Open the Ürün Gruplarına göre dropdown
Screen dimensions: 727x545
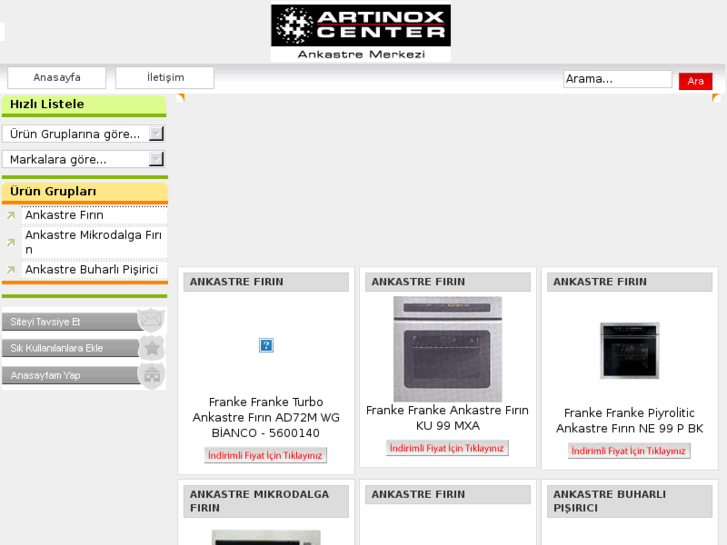pos(84,134)
